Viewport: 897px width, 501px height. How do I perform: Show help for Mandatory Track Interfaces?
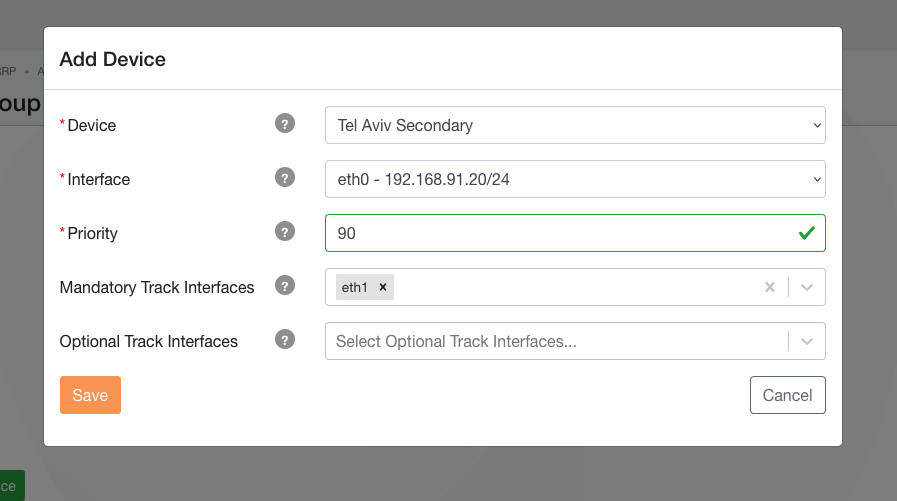pos(285,286)
